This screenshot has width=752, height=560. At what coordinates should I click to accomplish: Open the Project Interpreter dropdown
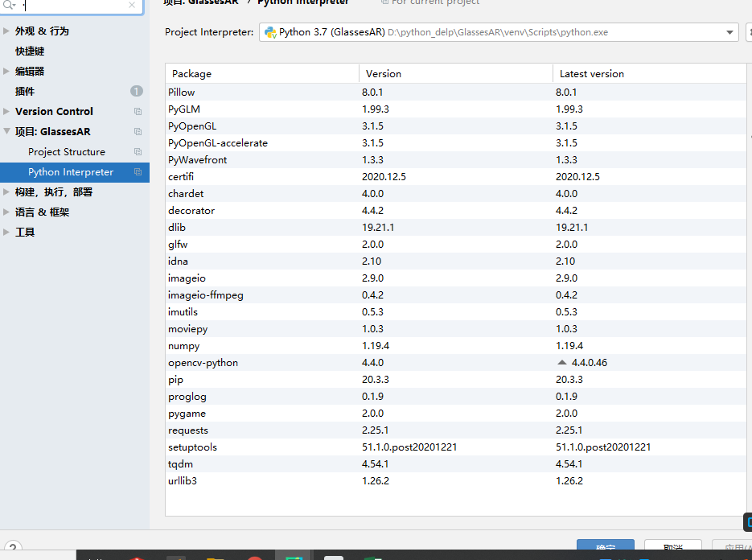click(729, 32)
